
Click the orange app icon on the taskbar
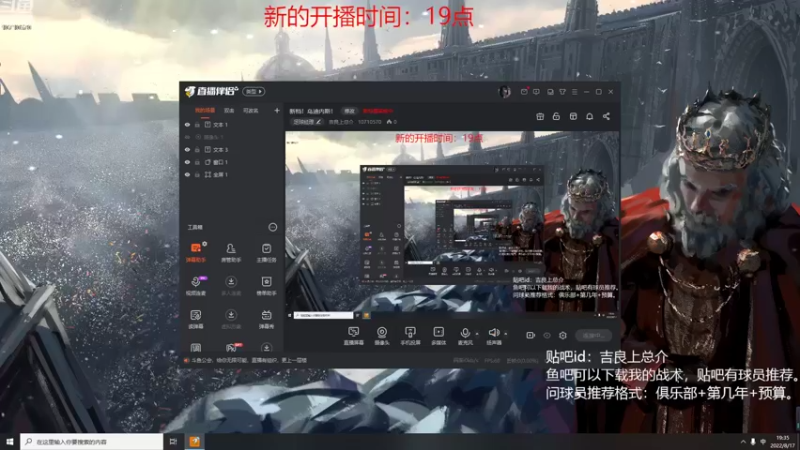(194, 441)
